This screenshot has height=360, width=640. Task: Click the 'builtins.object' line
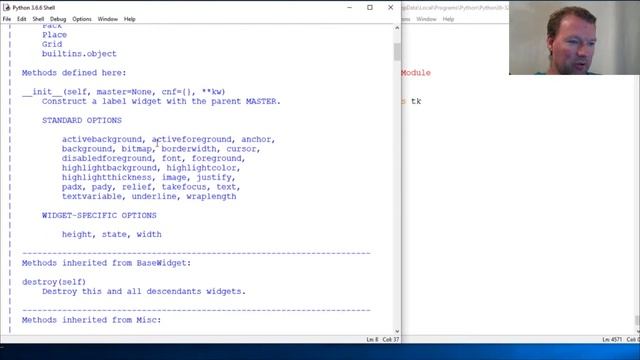pos(79,54)
